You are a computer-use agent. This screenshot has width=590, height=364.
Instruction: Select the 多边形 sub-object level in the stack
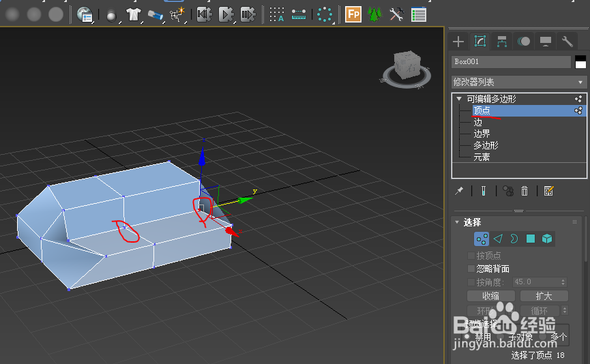coord(486,145)
